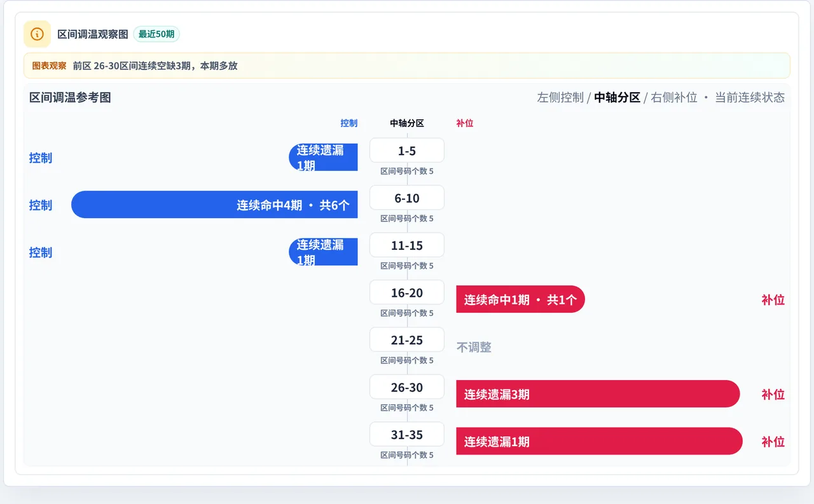Click the 补位 row label for zone 31-35
814x504 pixels.
coord(773,442)
